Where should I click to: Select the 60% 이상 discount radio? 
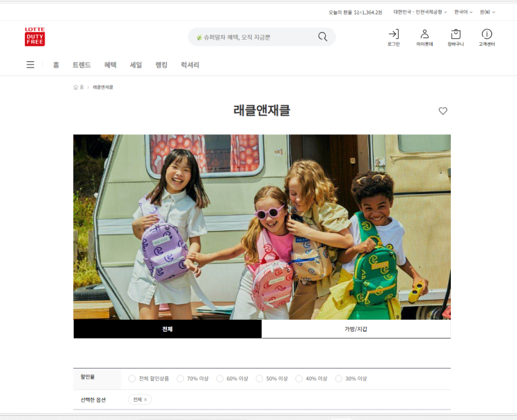click(220, 378)
